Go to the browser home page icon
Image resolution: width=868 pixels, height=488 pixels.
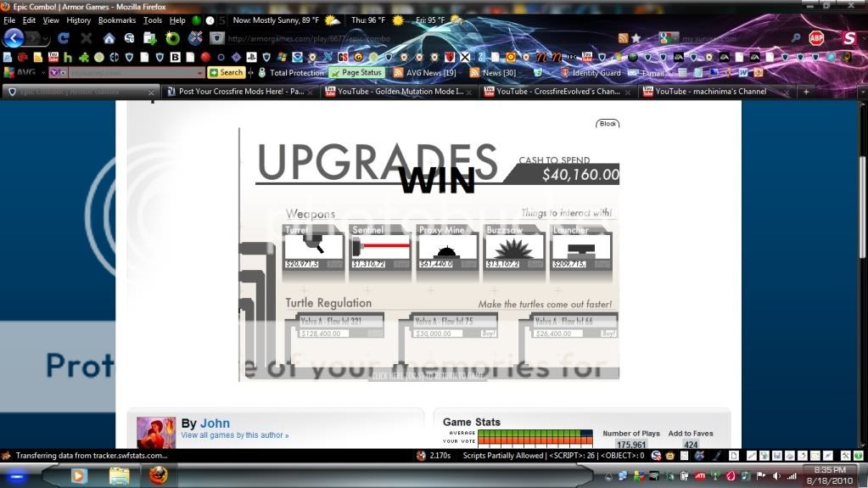pyautogui.click(x=109, y=38)
